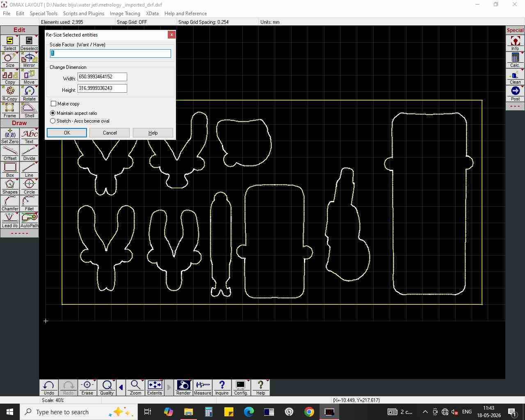
Task: Click Undo in the bottom toolbar
Action: pos(49,388)
